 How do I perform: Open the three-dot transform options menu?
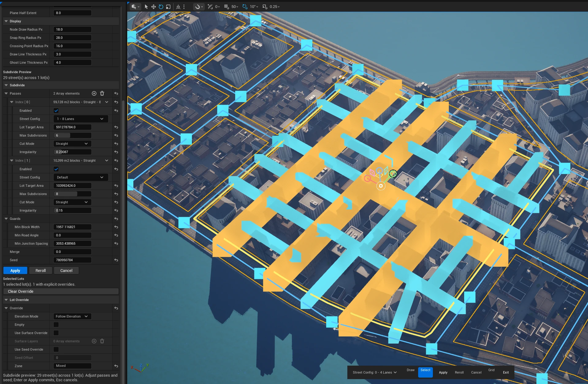pyautogui.click(x=184, y=6)
